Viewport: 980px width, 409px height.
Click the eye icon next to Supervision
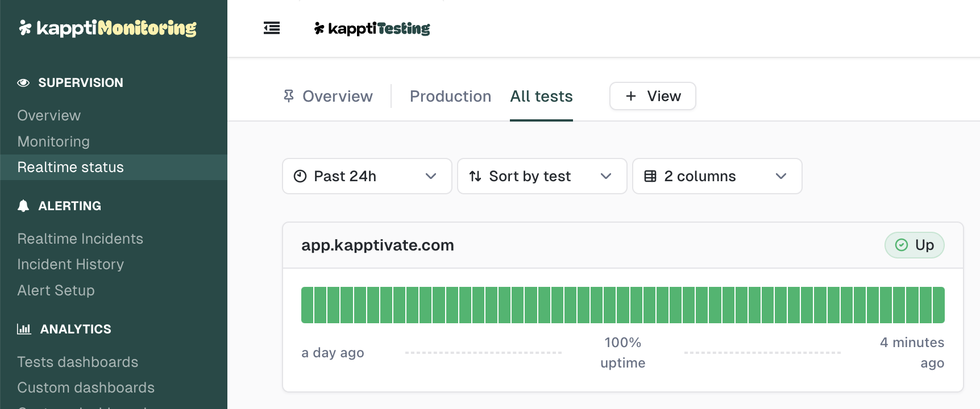(x=23, y=83)
